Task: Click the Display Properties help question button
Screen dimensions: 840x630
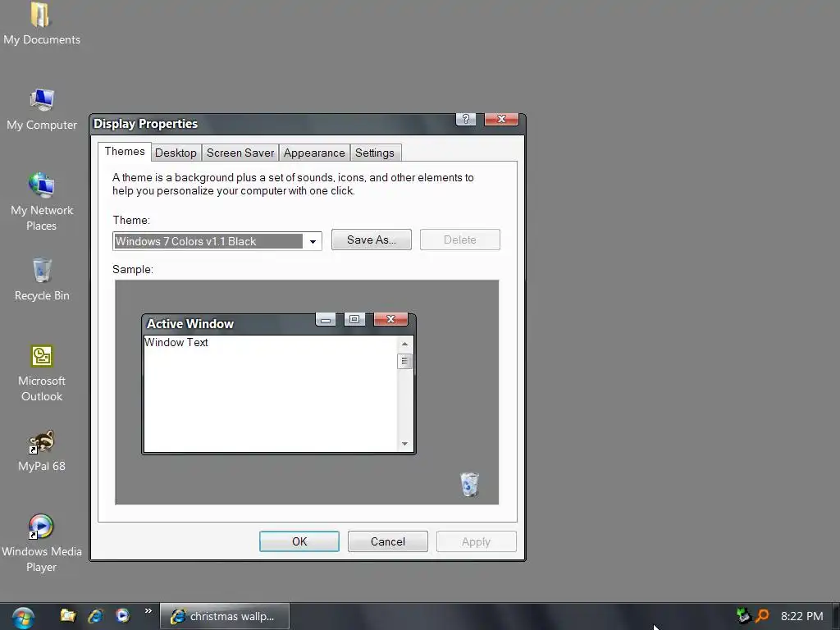Action: [x=466, y=119]
